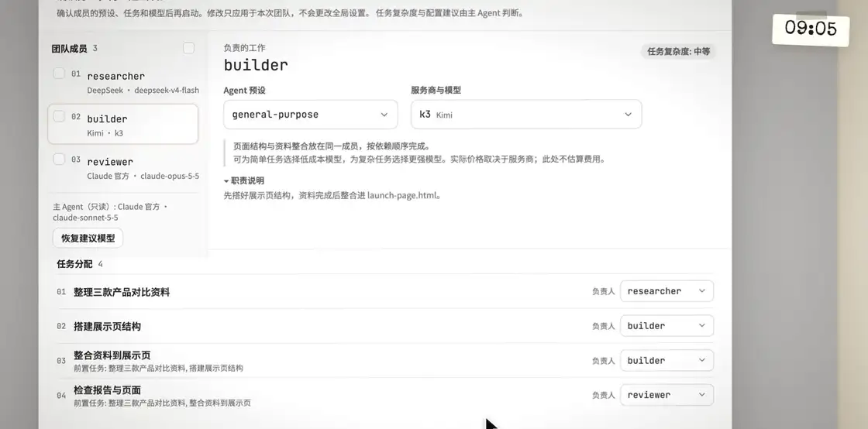This screenshot has height=429, width=868.
Task: Click the task title 整理三款产品对比资料
Action: click(x=122, y=292)
